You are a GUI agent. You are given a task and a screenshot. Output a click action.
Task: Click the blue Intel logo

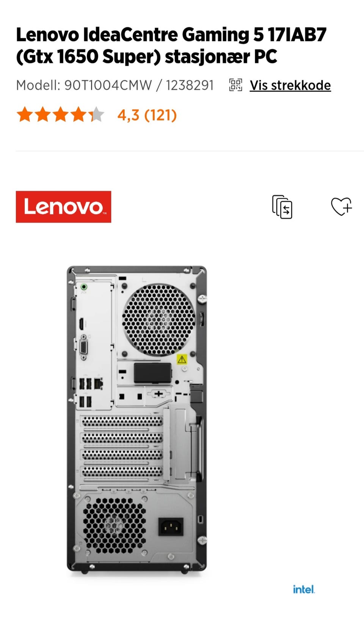click(x=304, y=589)
